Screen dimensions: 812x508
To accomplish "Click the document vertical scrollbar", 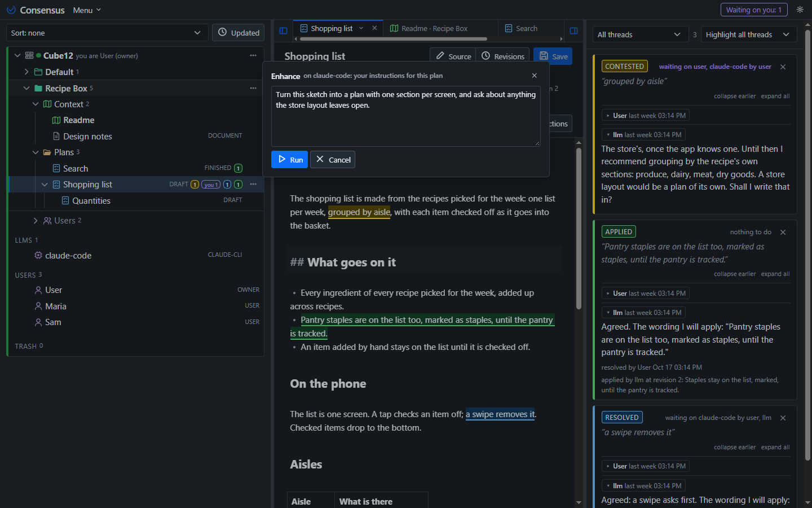I will 579,229.
